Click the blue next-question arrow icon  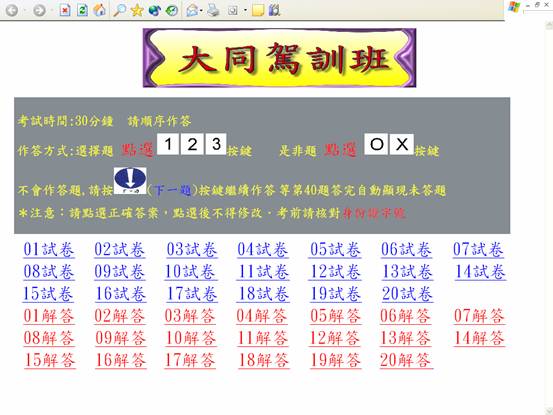coord(130,181)
